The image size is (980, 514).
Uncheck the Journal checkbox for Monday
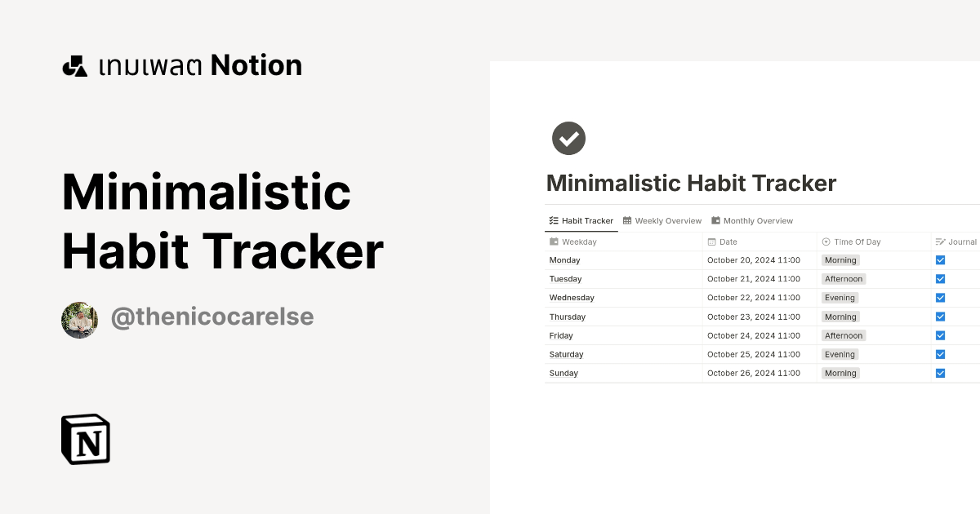(x=940, y=259)
